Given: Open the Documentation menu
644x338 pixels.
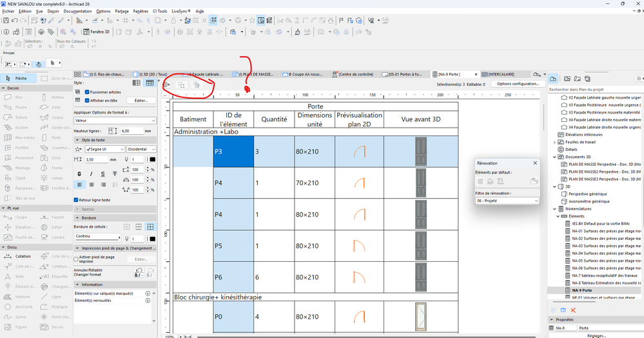Looking at the screenshot, I should (77, 11).
